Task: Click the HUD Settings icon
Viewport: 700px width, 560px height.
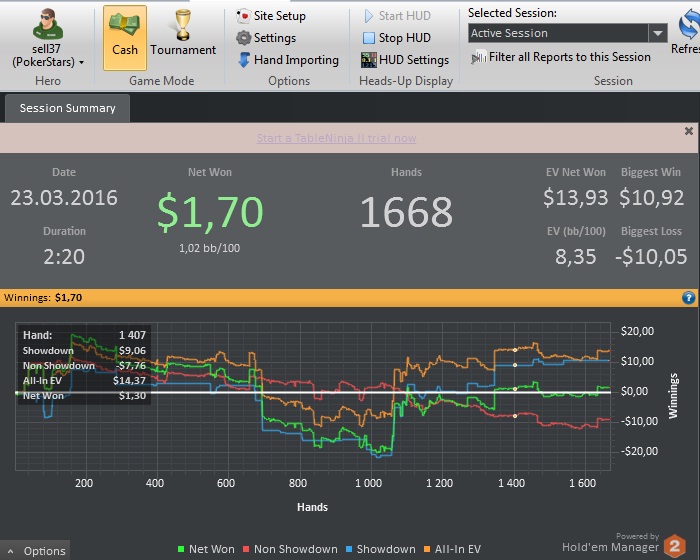Action: 369,60
